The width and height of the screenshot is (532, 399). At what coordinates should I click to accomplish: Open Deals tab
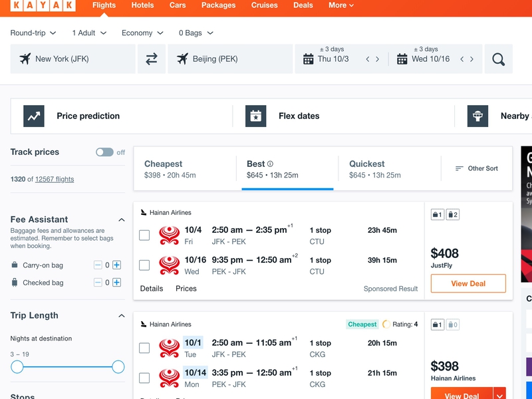tap(303, 5)
